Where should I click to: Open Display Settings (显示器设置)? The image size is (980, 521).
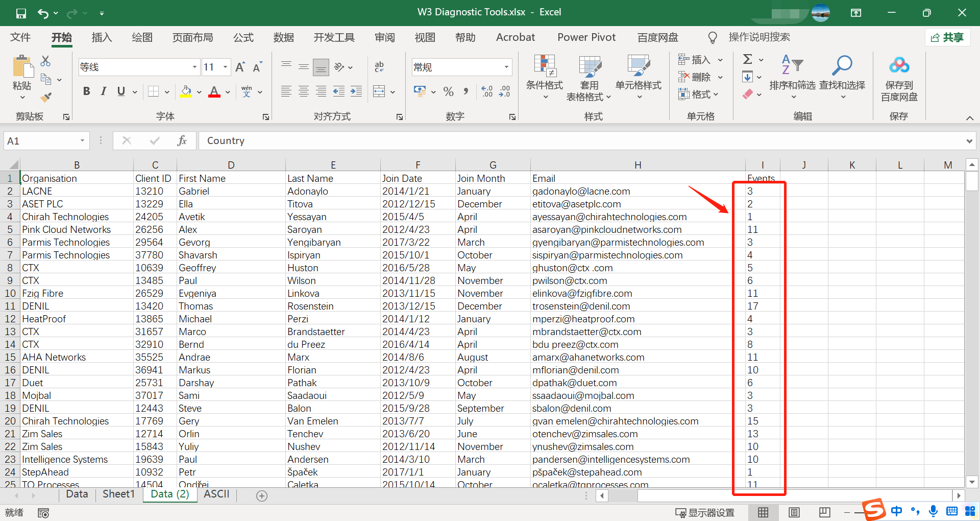(705, 512)
